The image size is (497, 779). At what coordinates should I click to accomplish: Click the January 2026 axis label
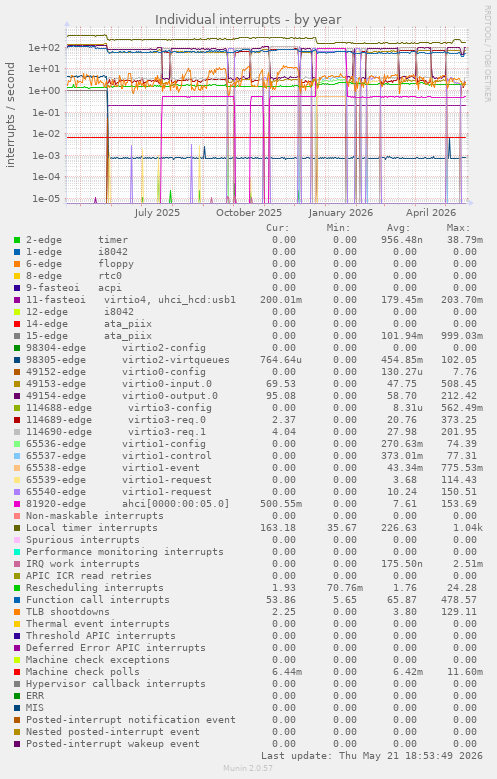[x=340, y=213]
